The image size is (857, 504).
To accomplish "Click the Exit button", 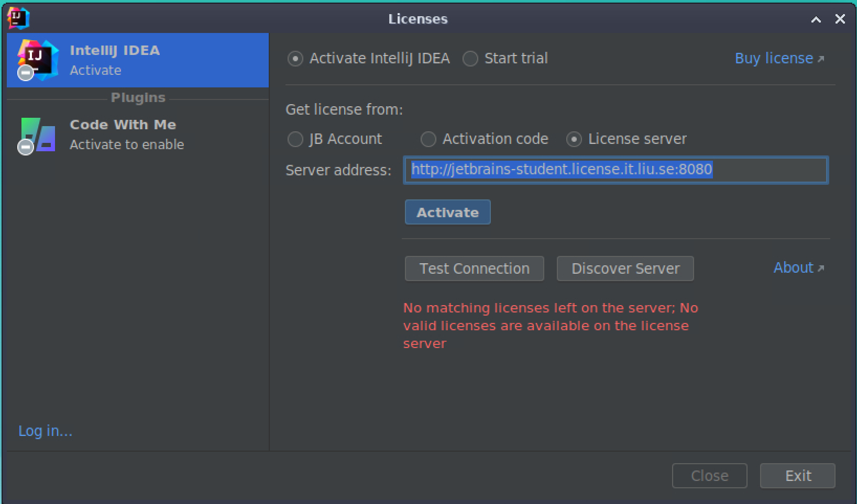I will 797,476.
